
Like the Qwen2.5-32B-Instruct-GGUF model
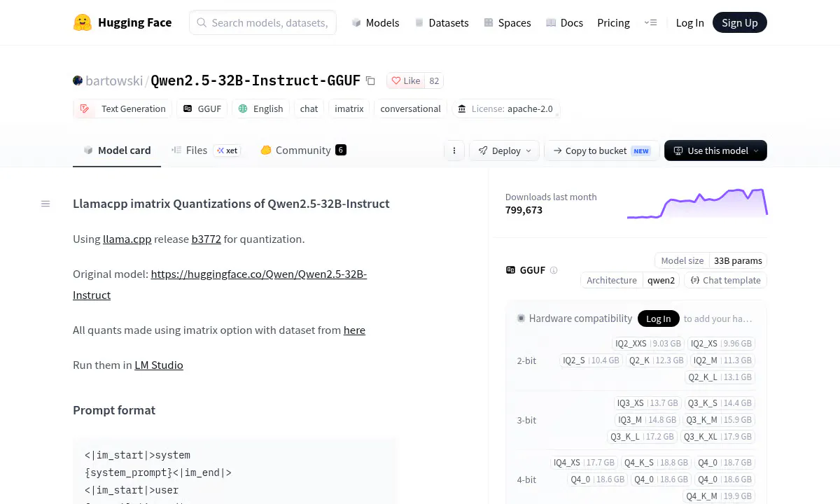tap(406, 80)
